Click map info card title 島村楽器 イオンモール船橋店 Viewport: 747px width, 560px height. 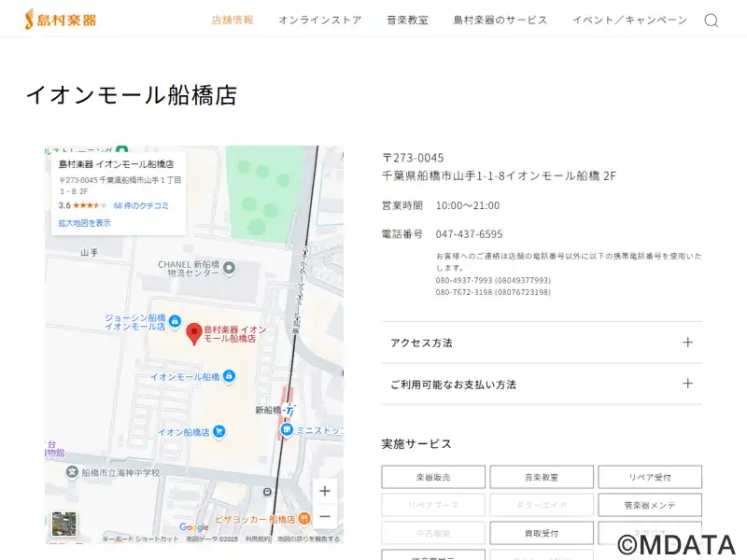click(116, 164)
